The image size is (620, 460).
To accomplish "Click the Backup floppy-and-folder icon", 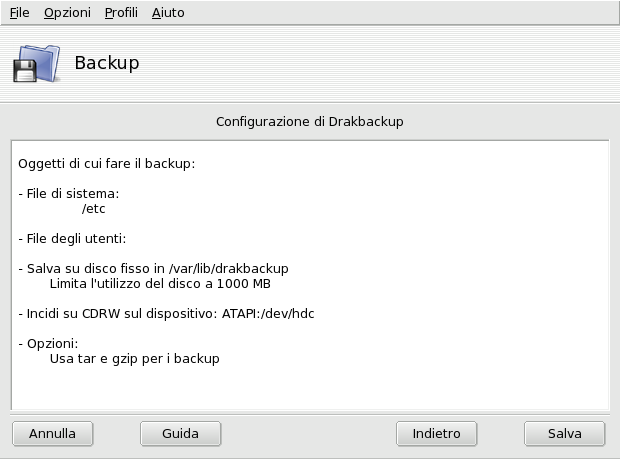I will click(37, 63).
